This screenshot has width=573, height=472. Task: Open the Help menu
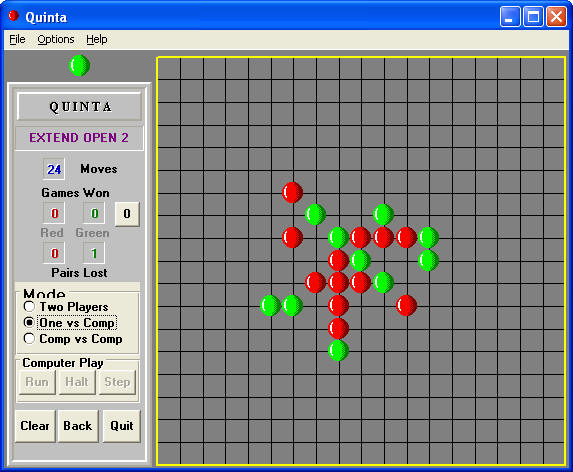coord(96,39)
